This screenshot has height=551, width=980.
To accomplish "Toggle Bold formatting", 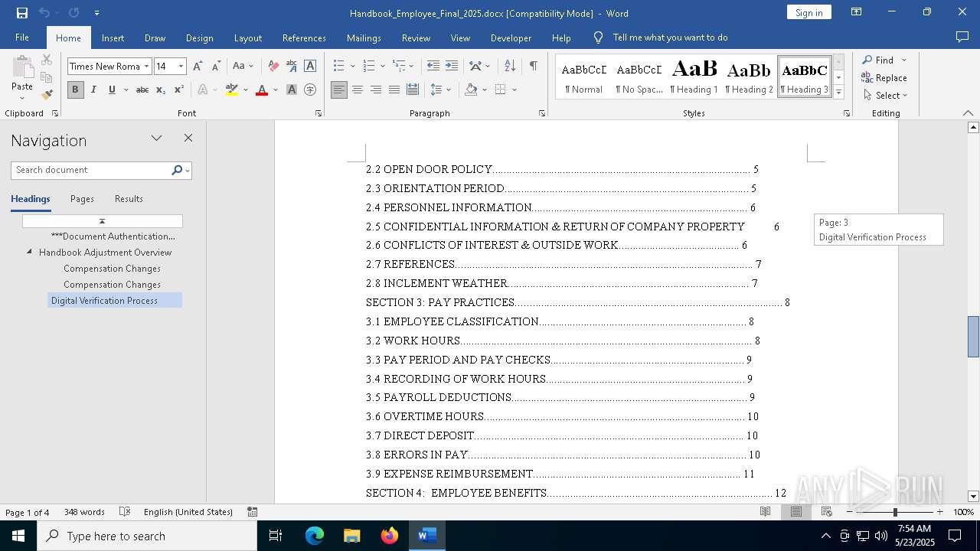I will tap(75, 90).
